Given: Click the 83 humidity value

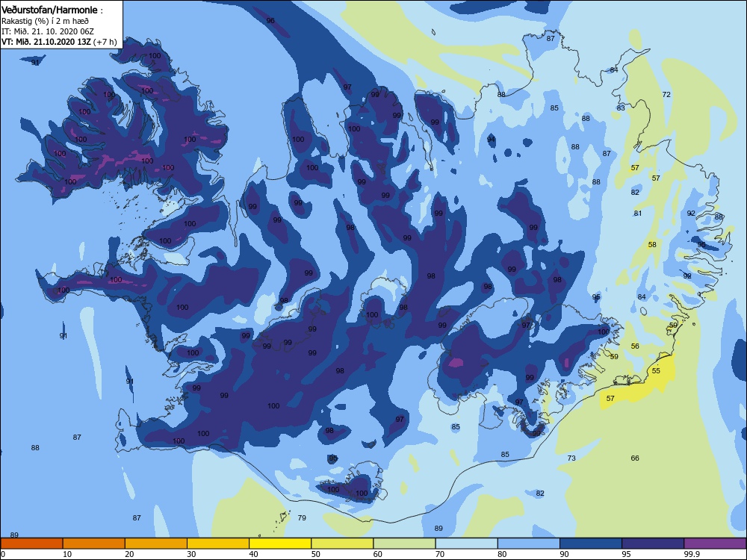Looking at the screenshot, I should pos(621,108).
